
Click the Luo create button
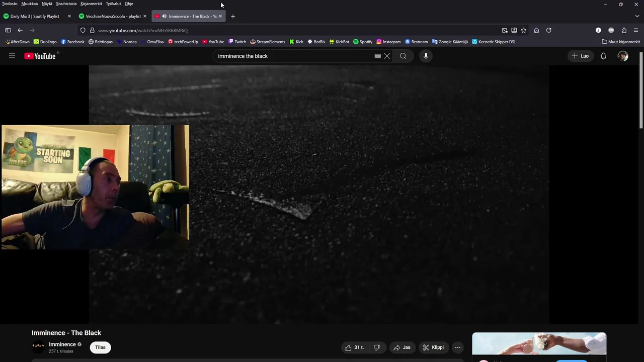[580, 56]
